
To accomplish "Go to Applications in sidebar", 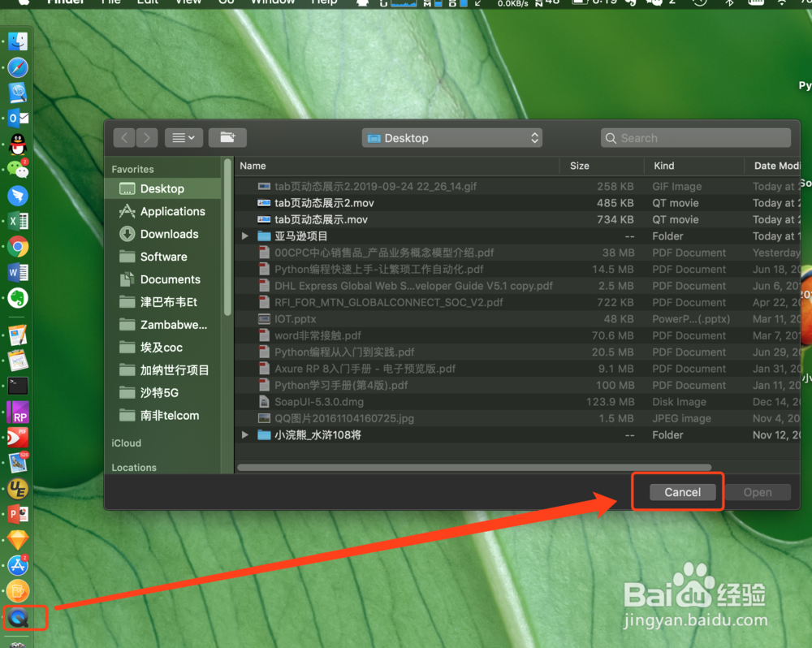I will (x=162, y=211).
